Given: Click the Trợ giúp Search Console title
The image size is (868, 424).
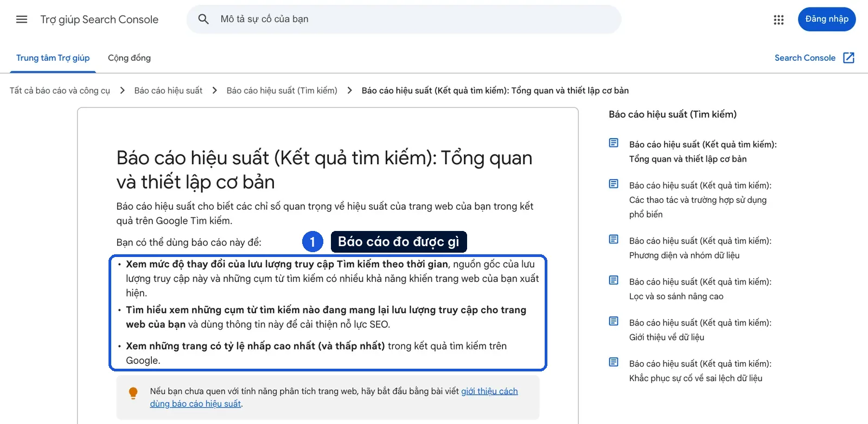Looking at the screenshot, I should click(x=99, y=20).
